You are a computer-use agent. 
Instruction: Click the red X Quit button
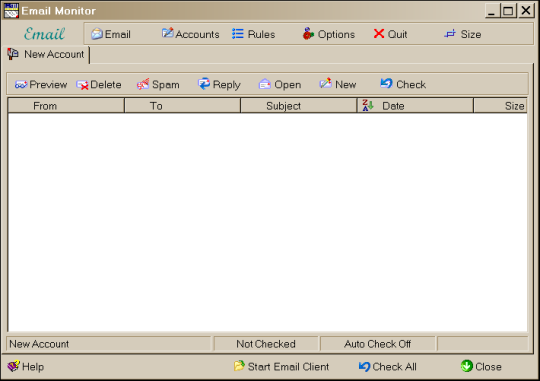tap(391, 34)
